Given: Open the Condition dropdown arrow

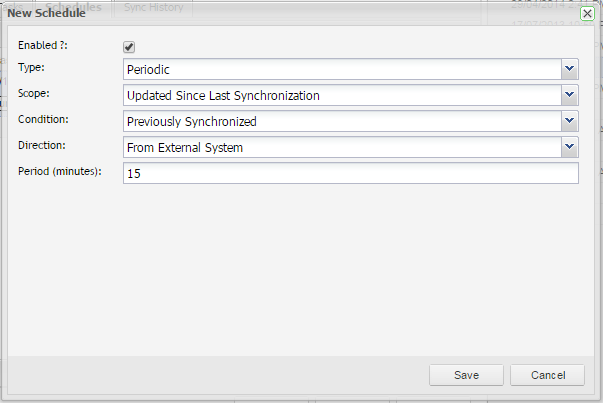Looking at the screenshot, I should [x=569, y=121].
